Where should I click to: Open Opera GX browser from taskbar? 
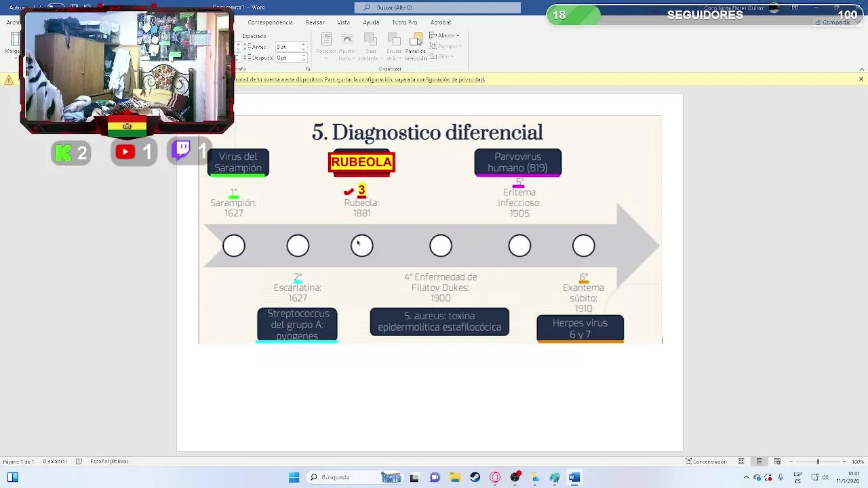tap(495, 477)
